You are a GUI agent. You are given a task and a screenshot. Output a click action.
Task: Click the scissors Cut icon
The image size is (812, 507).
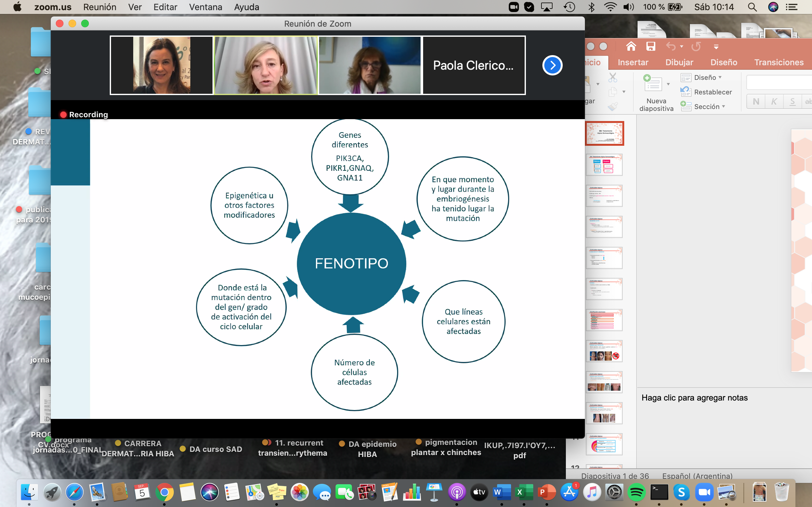coord(613,77)
